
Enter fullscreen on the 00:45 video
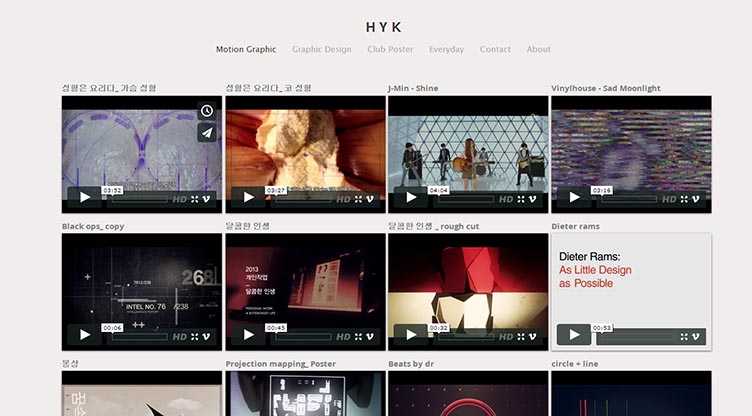pos(358,337)
